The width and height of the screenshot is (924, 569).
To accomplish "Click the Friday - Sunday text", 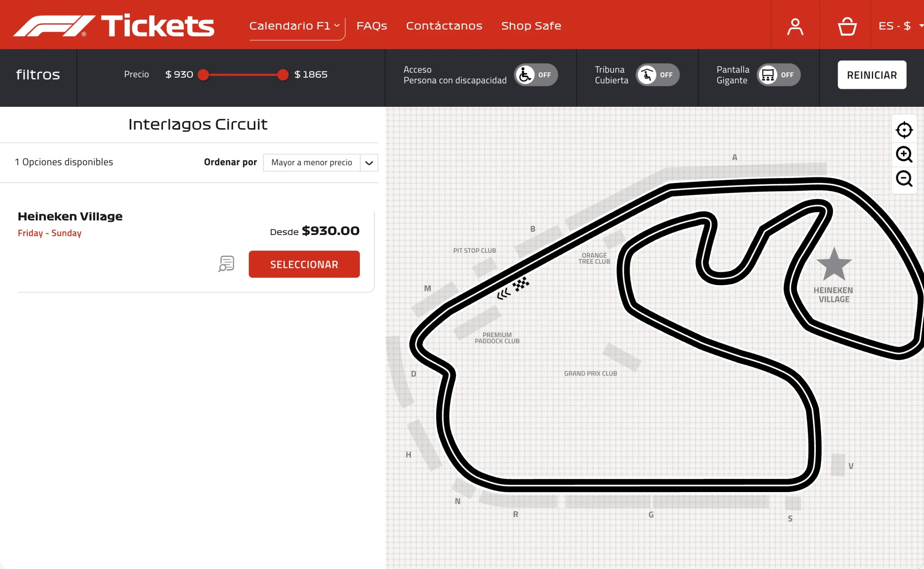I will coord(50,233).
